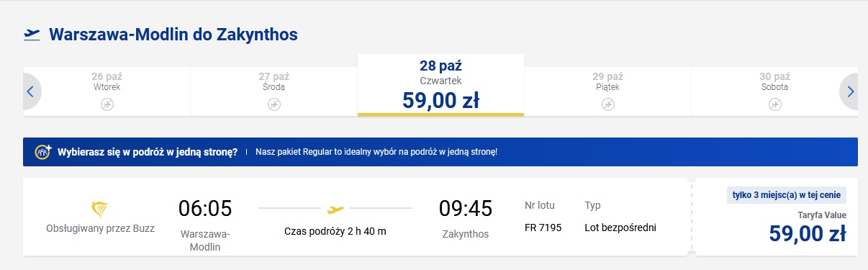Click yellow airplane icon on route line

click(335, 210)
